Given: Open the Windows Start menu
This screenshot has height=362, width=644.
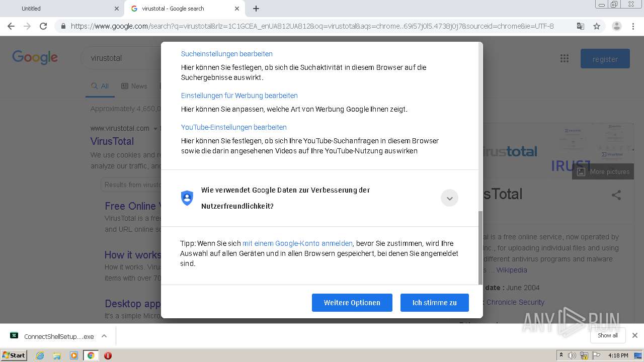Looking at the screenshot, I should click(14, 355).
